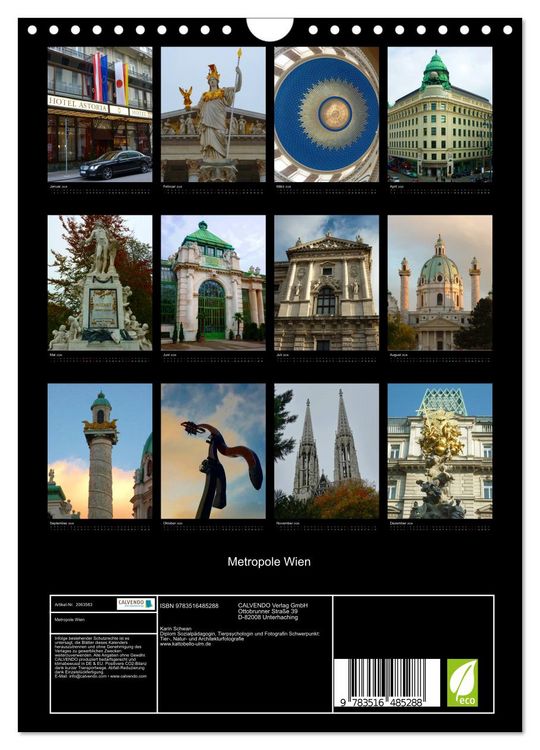The image size is (540, 750).
Task: Open the www.kattobello-ulm.de website link
Action: tap(186, 644)
